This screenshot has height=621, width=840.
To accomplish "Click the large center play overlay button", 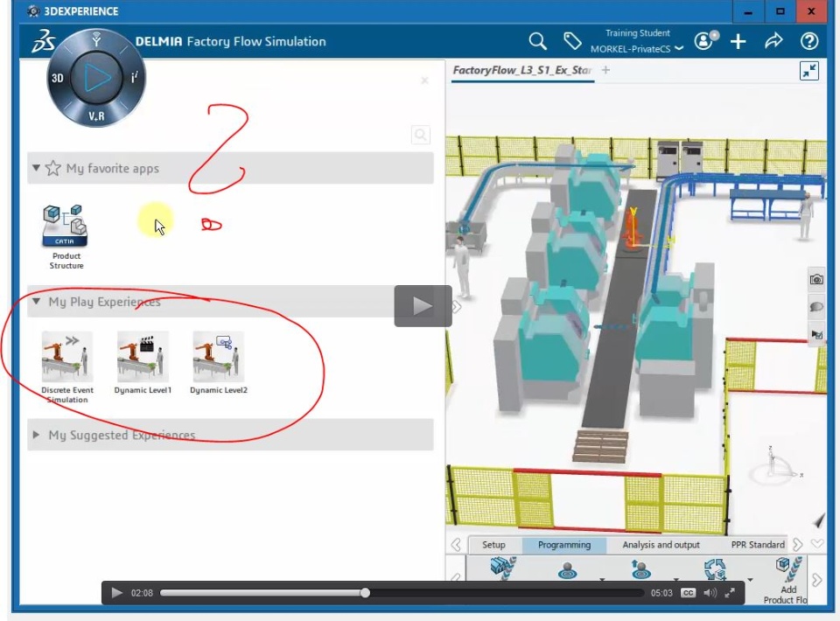I will pyautogui.click(x=423, y=305).
